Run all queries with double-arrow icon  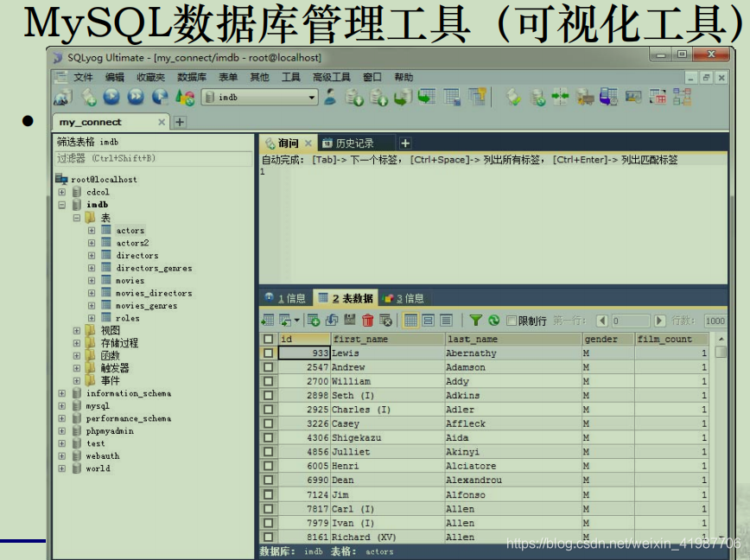136,97
